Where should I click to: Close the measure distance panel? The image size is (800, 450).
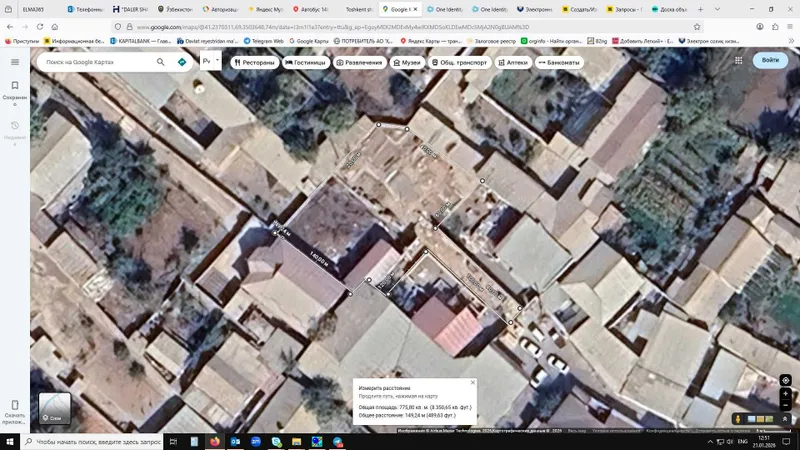(472, 382)
